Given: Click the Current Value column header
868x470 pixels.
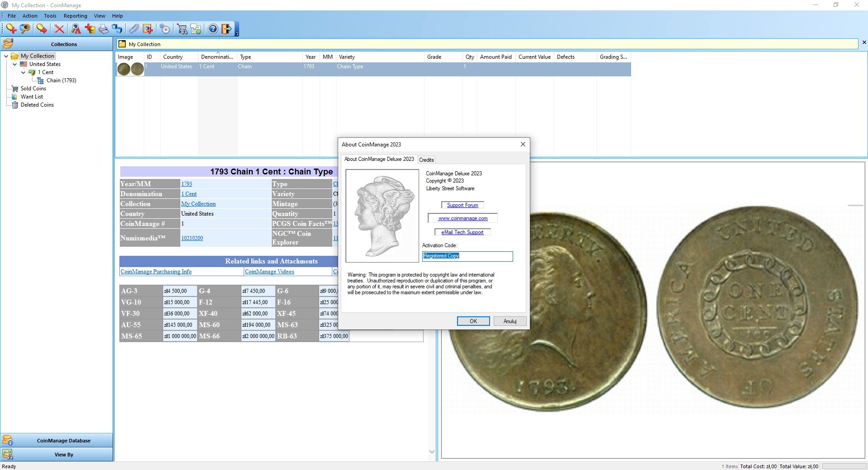Looking at the screenshot, I should [x=535, y=57].
